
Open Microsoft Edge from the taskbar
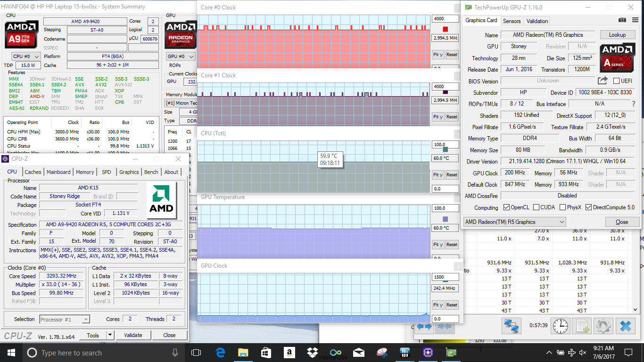tap(220, 353)
